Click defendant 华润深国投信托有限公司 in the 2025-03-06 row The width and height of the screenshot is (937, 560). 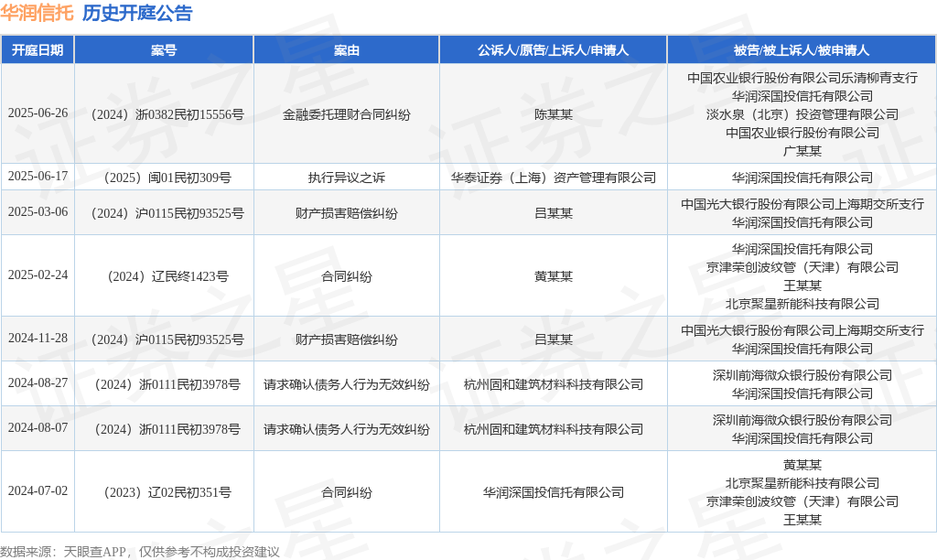(802, 222)
